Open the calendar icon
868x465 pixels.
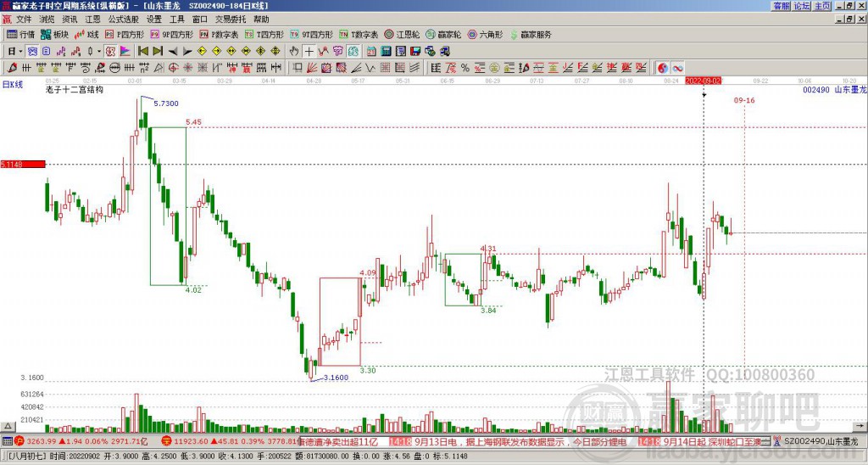371,52
